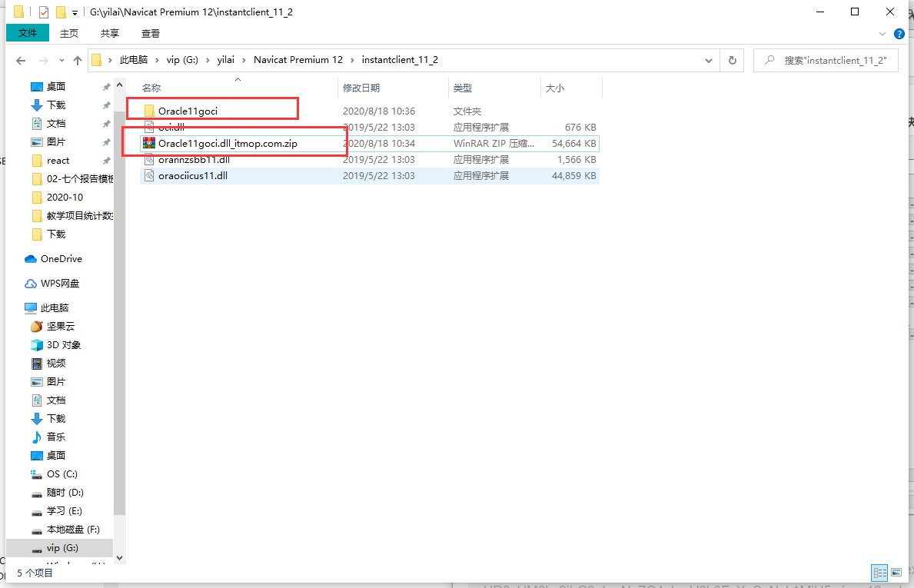This screenshot has height=588, width=914.
Task: Click the new folder icon in title bar
Action: point(61,12)
